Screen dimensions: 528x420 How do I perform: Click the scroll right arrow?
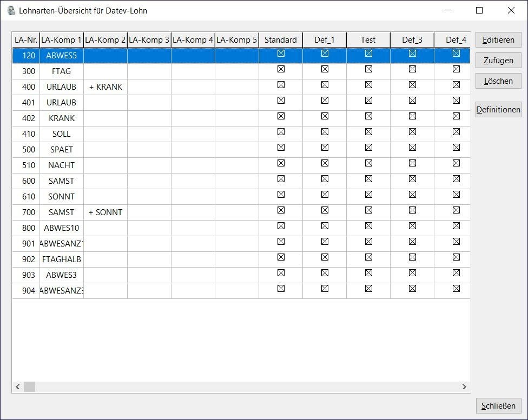pyautogui.click(x=464, y=386)
